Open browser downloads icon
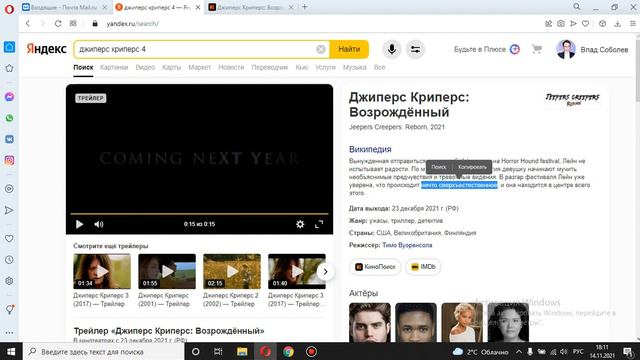The height and width of the screenshot is (360, 640). coord(618,24)
